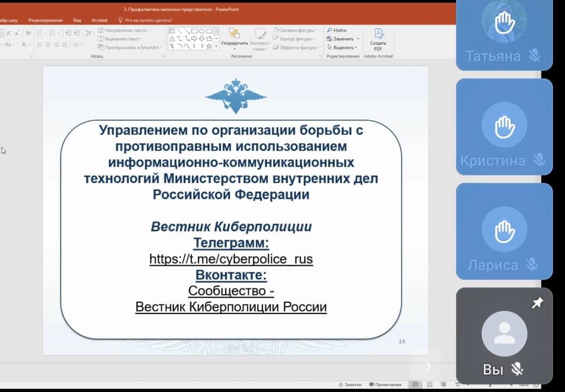
Task: Open Экспресс-стили quick styles gallery
Action: point(260,40)
